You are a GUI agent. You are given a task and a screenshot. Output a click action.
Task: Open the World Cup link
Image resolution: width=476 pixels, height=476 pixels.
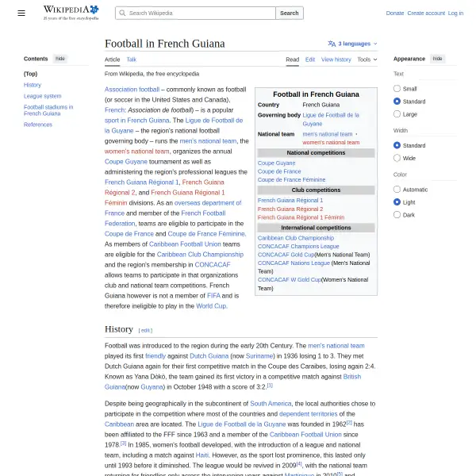(x=211, y=306)
